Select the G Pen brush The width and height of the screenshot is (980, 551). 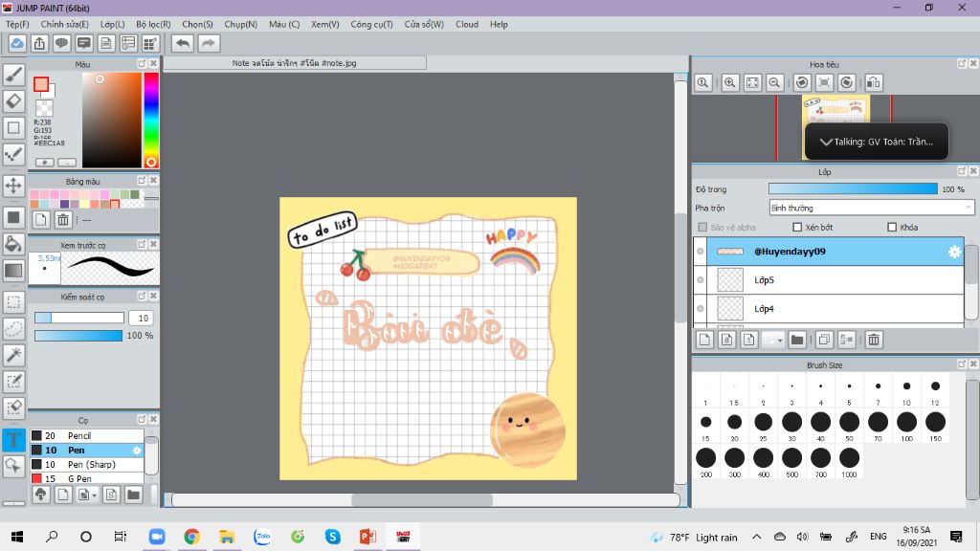click(87, 478)
